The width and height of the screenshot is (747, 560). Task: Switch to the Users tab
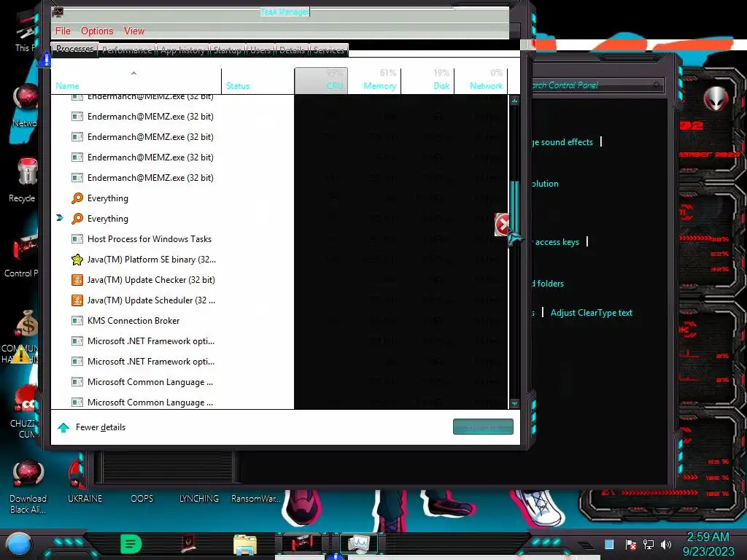coord(260,50)
